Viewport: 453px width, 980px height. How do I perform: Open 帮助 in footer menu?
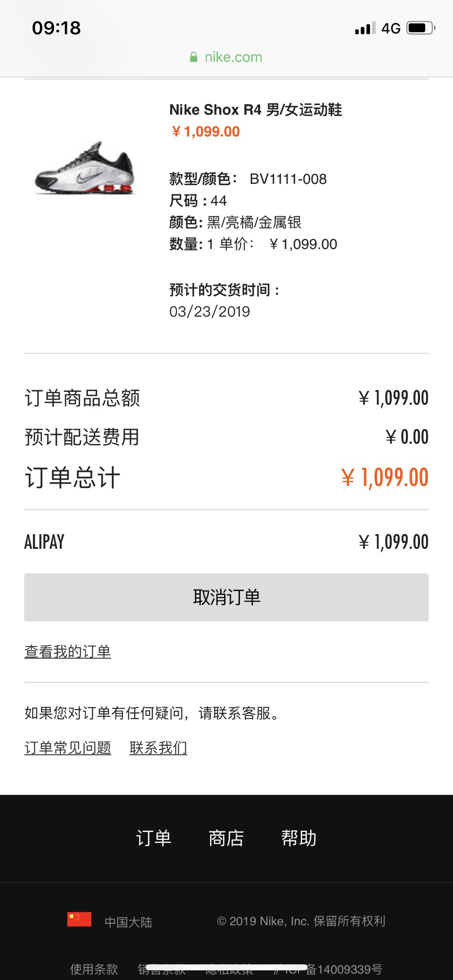pyautogui.click(x=299, y=838)
